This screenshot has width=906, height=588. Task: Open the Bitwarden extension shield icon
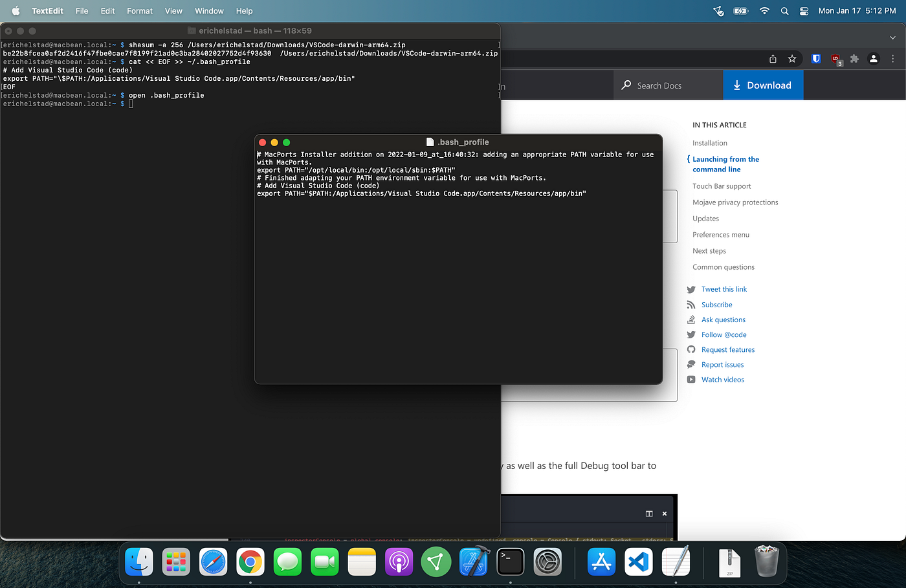(x=815, y=58)
